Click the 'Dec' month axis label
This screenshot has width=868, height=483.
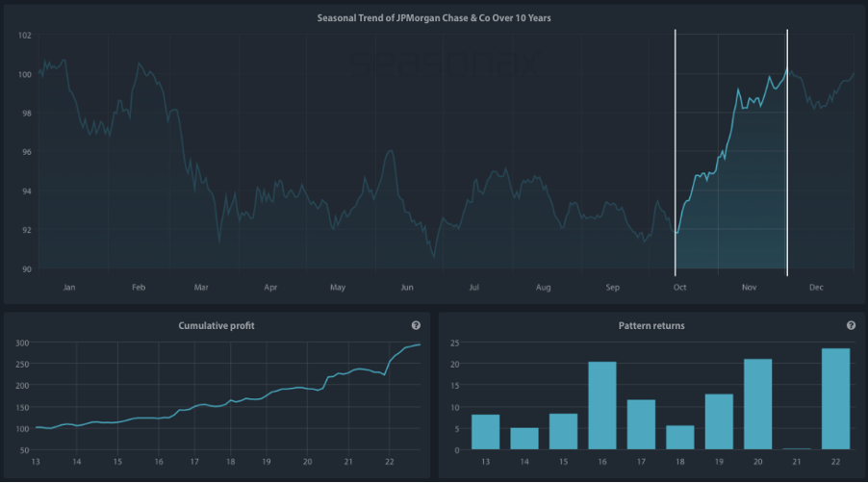click(x=816, y=287)
